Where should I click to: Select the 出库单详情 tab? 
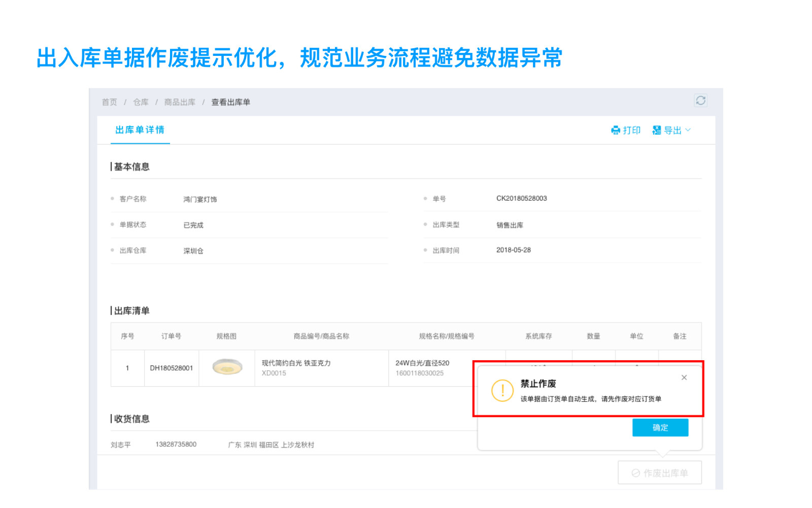[140, 130]
